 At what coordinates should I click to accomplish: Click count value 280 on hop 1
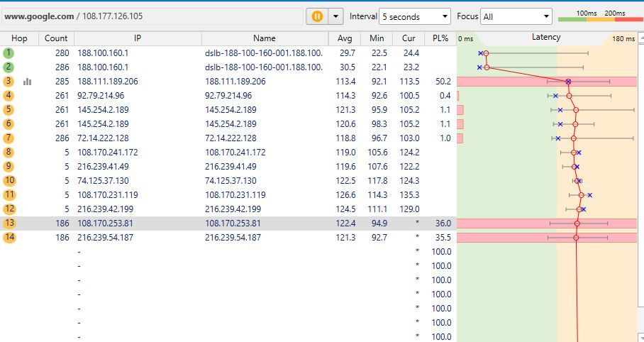point(62,53)
